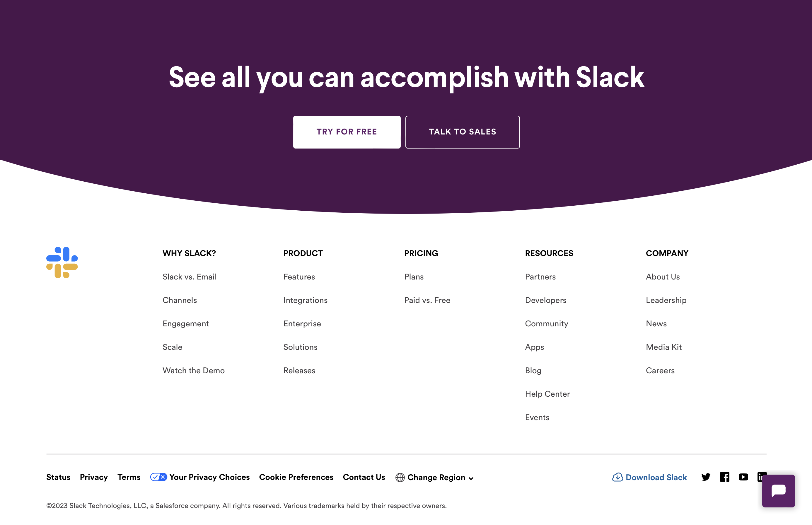Open the Status page link

click(x=58, y=477)
